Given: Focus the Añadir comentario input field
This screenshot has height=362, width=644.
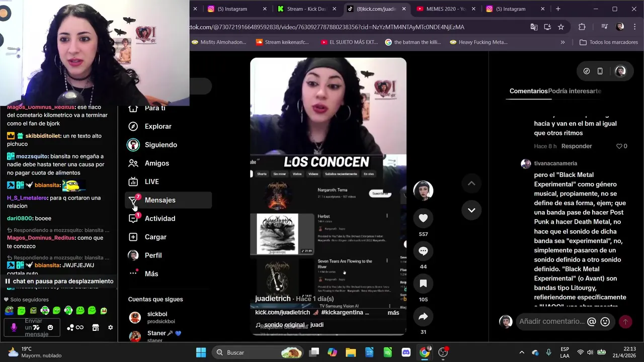Looking at the screenshot, I should click(551, 321).
